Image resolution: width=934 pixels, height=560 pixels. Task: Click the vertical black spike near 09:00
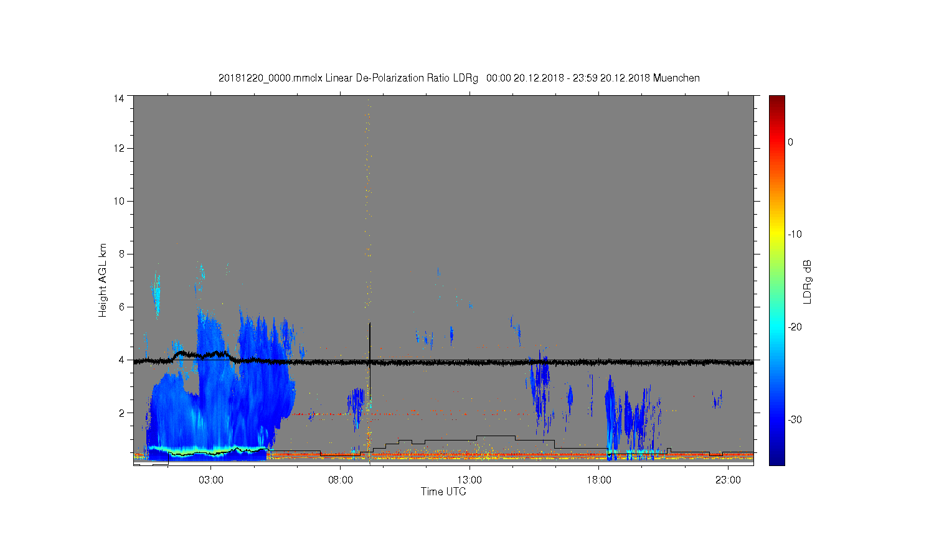(x=370, y=342)
